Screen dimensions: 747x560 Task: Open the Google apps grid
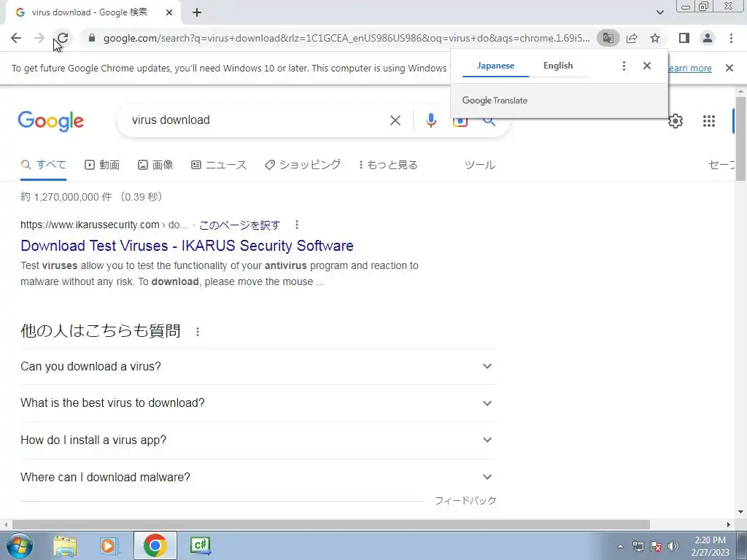pyautogui.click(x=709, y=121)
